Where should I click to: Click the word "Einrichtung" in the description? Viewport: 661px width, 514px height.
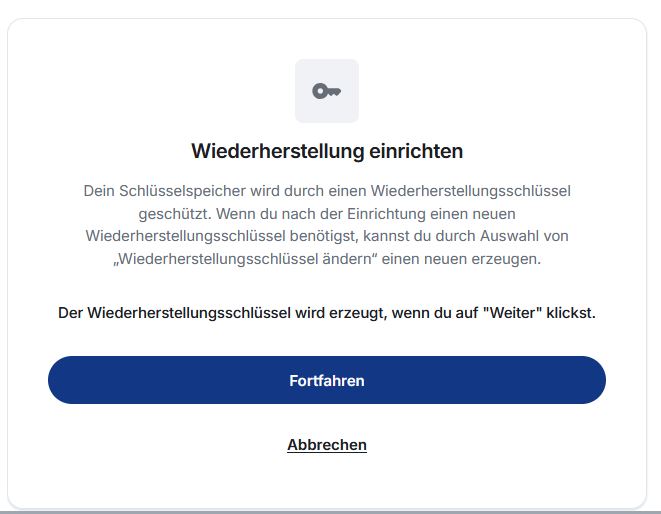pyautogui.click(x=338, y=212)
